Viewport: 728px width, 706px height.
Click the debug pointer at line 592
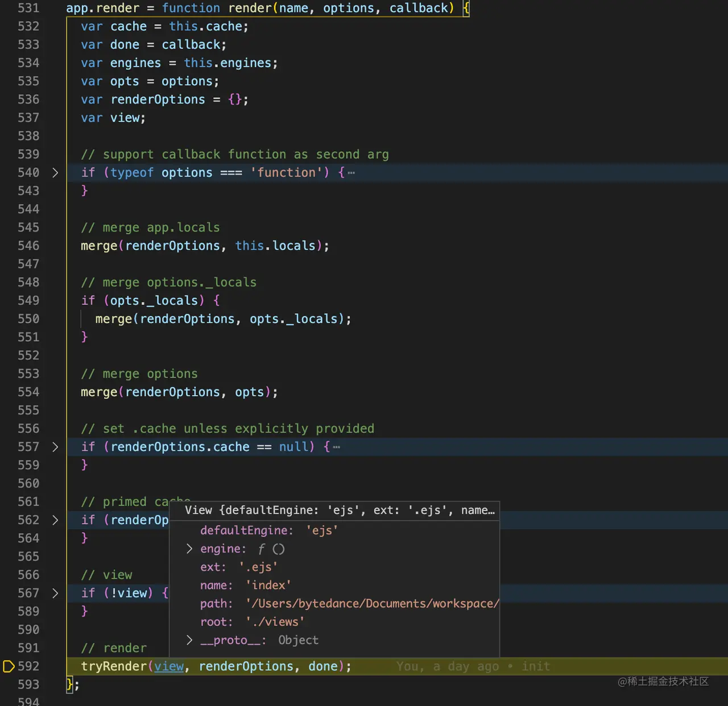coord(9,666)
